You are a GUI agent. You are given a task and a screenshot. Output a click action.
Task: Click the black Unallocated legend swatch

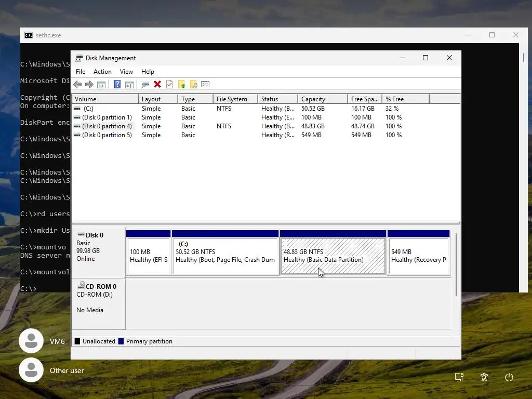[77, 341]
